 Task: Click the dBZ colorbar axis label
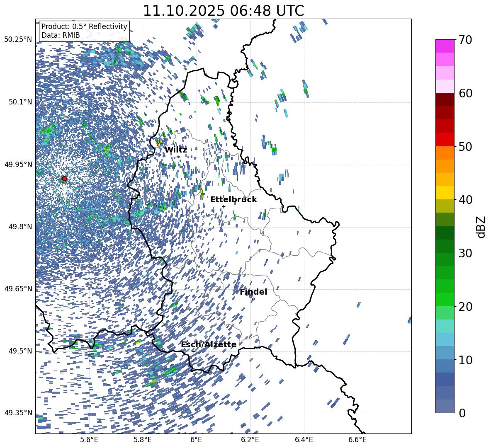tap(481, 227)
